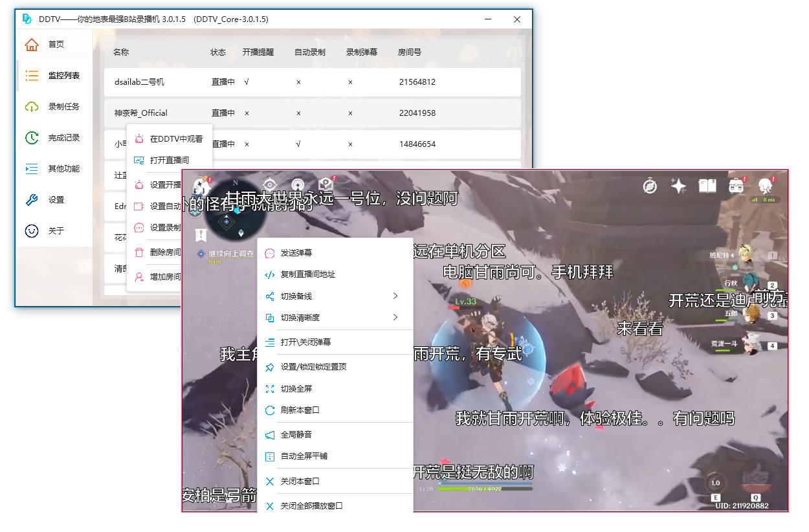Expand the 切换备线 submenu arrow

(x=395, y=296)
